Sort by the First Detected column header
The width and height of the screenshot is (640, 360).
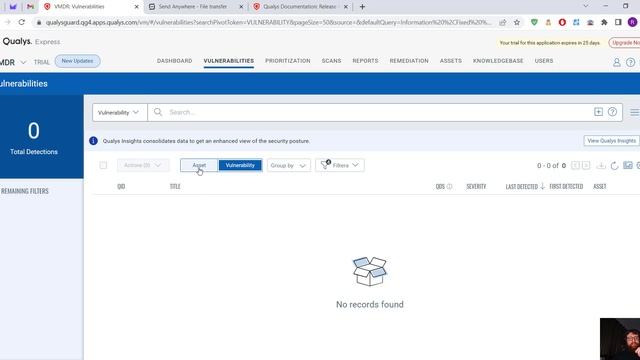coord(566,187)
